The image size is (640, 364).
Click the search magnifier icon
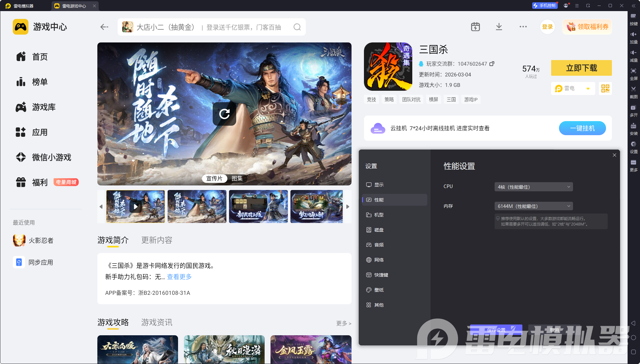coord(297,27)
